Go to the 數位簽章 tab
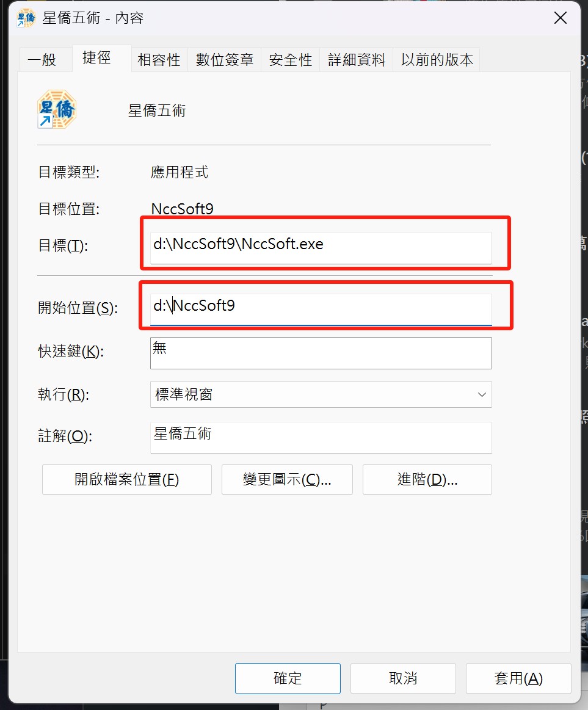Screen dimensions: 588x710 224,60
